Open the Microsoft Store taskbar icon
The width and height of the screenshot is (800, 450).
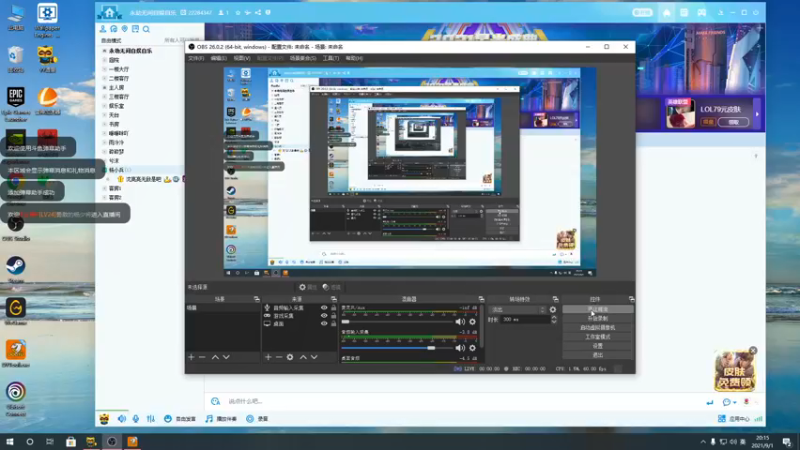click(71, 442)
